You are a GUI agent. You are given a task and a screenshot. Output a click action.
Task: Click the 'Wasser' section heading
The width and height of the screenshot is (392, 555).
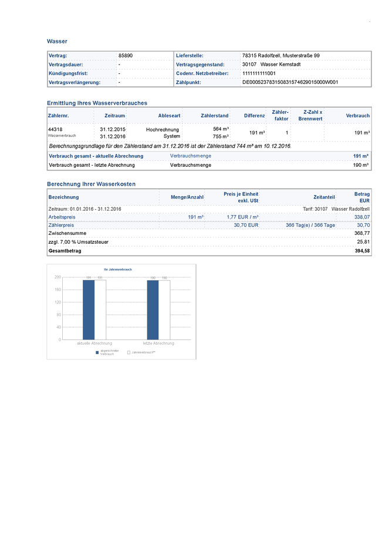(x=57, y=42)
